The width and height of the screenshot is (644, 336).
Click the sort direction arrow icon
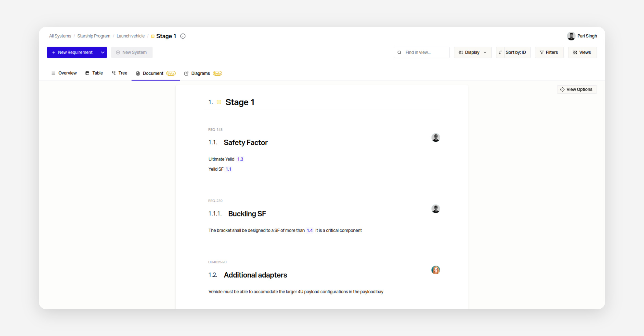pos(500,53)
